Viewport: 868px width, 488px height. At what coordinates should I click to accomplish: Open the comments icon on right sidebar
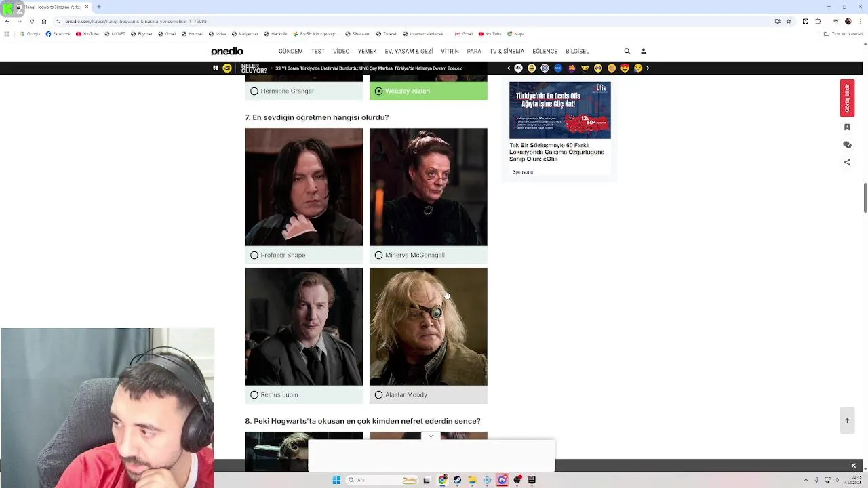(847, 144)
